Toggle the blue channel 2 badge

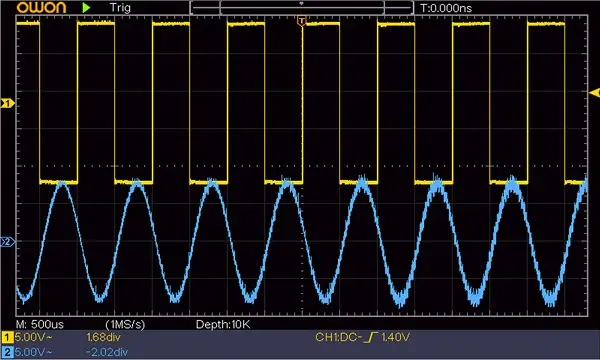point(7,352)
